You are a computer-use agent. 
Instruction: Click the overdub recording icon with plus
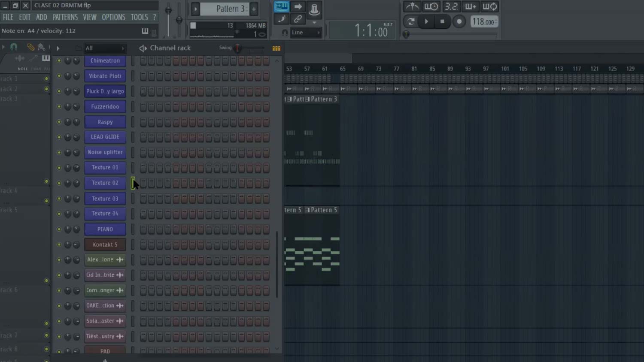click(471, 6)
